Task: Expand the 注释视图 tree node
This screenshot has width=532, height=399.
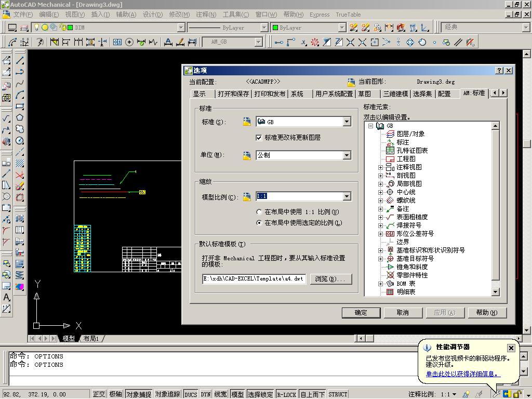Action: [380, 167]
